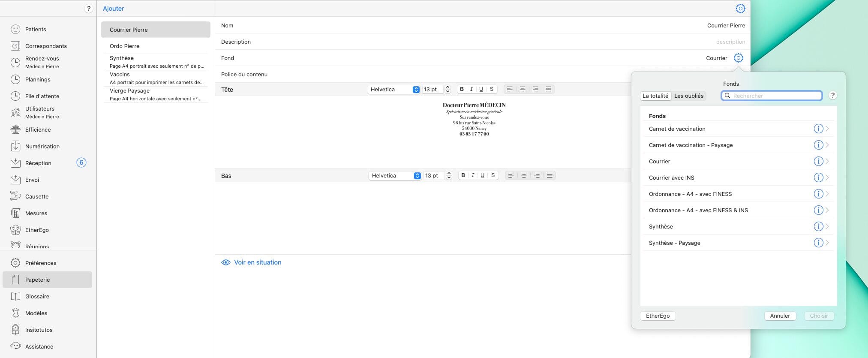Switch to the Les oubliés tab
This screenshot has height=358, width=868.
point(688,96)
